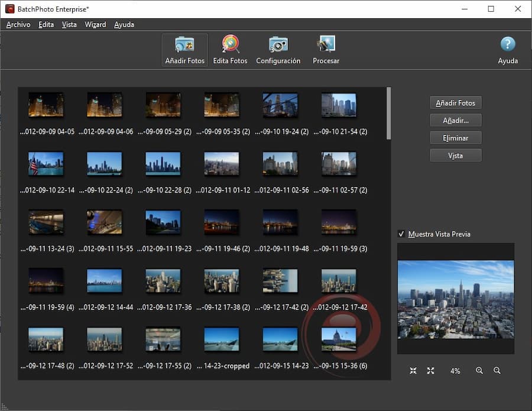Image resolution: width=532 pixels, height=411 pixels.
Task: Select thumbnail ...-09-10 21-54 (2)
Action: point(339,105)
